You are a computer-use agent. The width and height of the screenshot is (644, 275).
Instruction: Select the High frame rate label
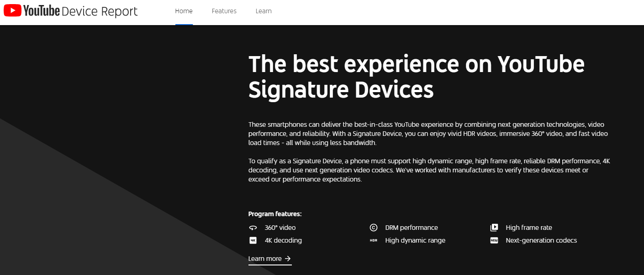(529, 228)
